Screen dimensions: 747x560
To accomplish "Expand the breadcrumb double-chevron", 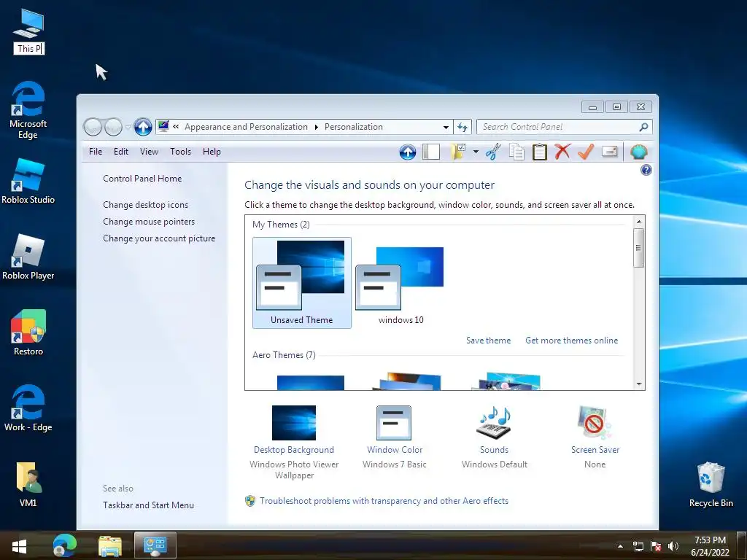I will pyautogui.click(x=176, y=127).
